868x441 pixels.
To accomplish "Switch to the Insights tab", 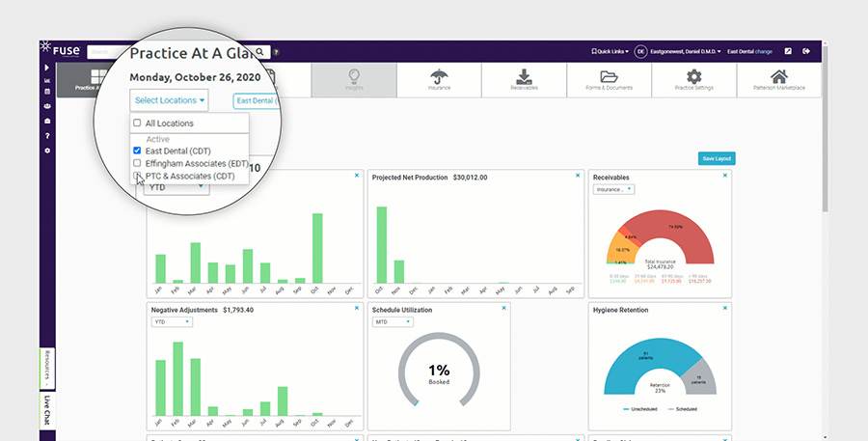I will [354, 80].
